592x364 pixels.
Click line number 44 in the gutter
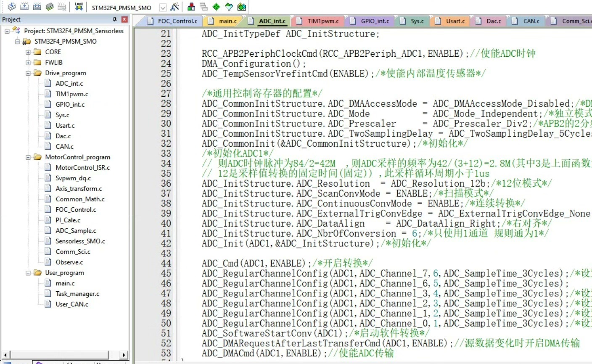point(166,263)
